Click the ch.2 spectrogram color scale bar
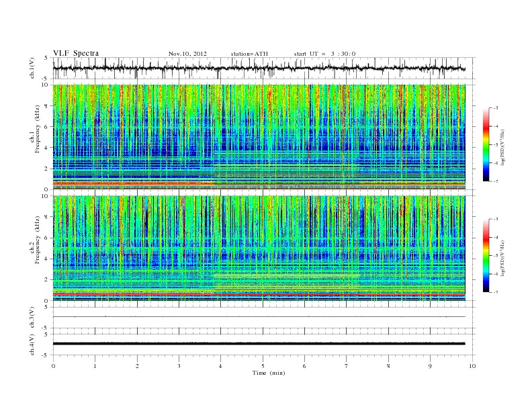This screenshot has height=411, width=532. 486,256
